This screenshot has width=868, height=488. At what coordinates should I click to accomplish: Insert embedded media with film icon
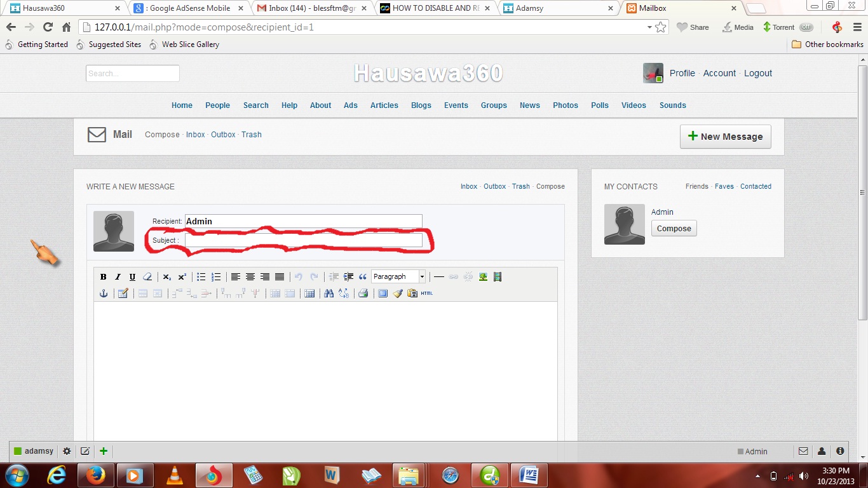click(x=498, y=277)
